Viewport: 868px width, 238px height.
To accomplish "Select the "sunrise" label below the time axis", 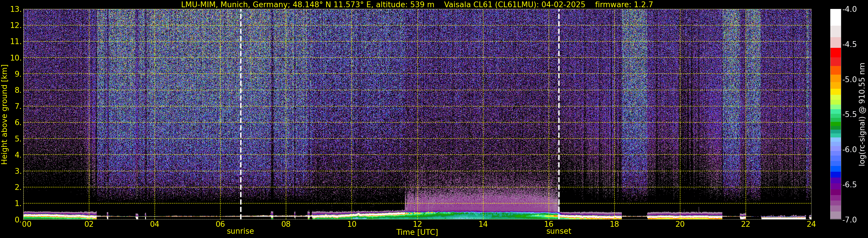I will 240,231.
